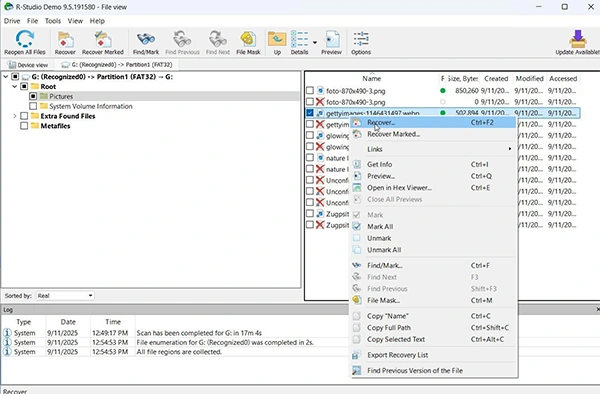Click the info icon of the Scan completed log entry

click(7, 333)
